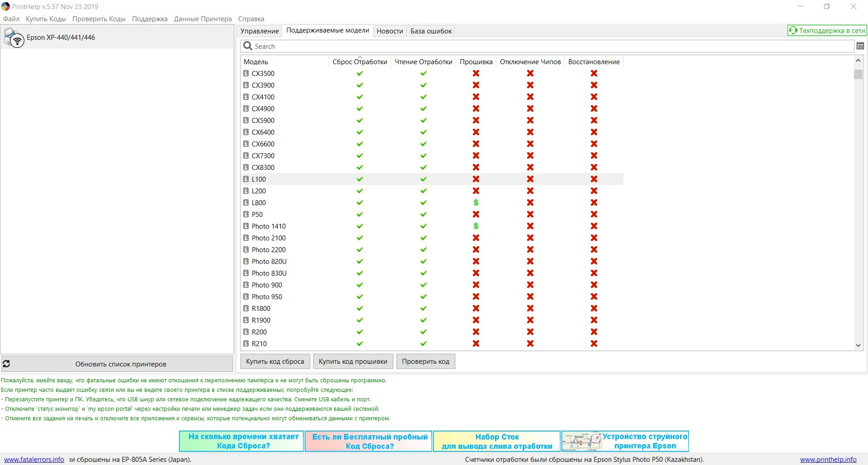Switch to the Поддерживаемые модели tab
Image resolution: width=868 pixels, height=465 pixels.
tap(328, 30)
